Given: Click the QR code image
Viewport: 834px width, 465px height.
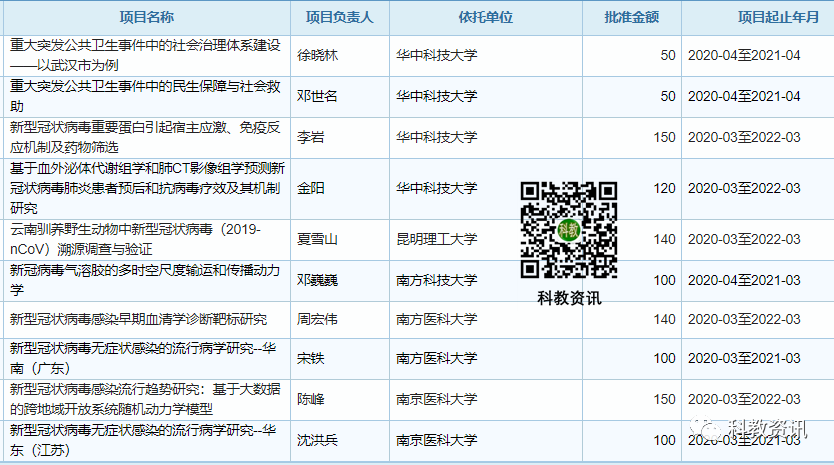Looking at the screenshot, I should 568,230.
